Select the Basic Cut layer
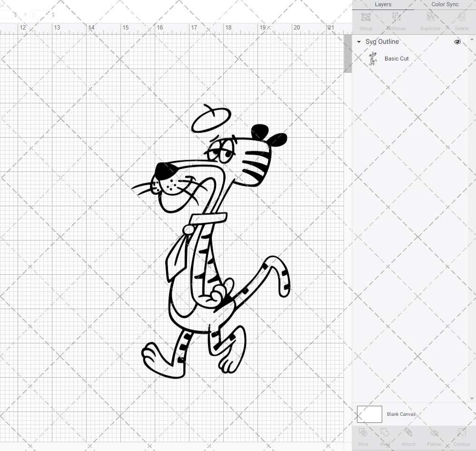476x451 pixels. tap(397, 59)
